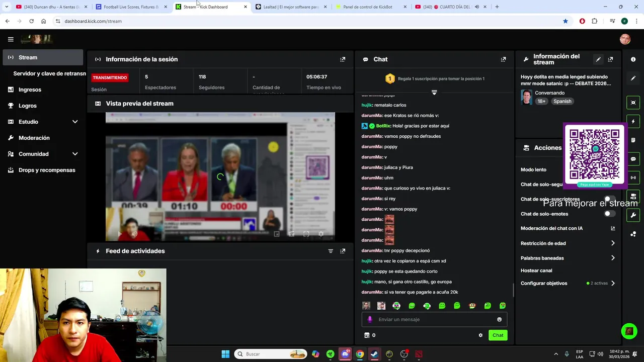Click the info icon in the right sidebar
The image size is (644, 362).
pyautogui.click(x=633, y=59)
